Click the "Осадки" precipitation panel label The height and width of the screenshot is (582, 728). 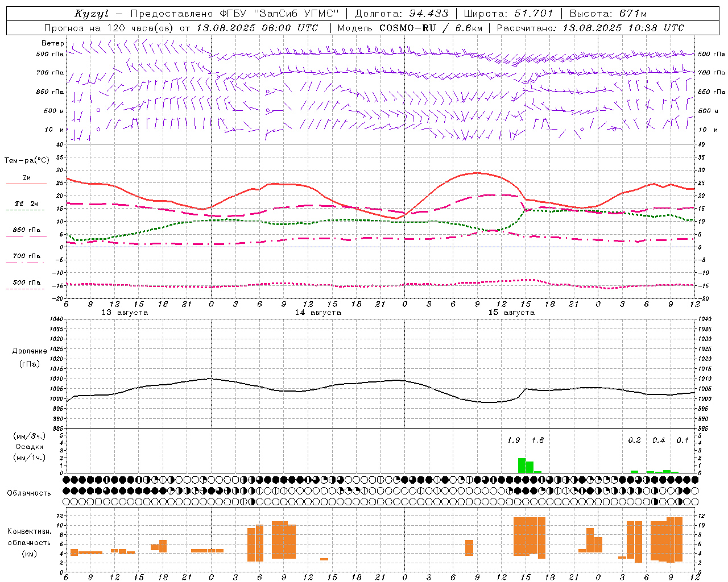(29, 447)
